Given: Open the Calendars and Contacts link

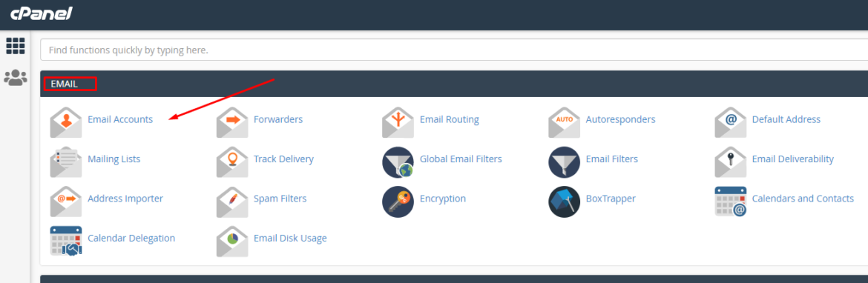Looking at the screenshot, I should [803, 199].
